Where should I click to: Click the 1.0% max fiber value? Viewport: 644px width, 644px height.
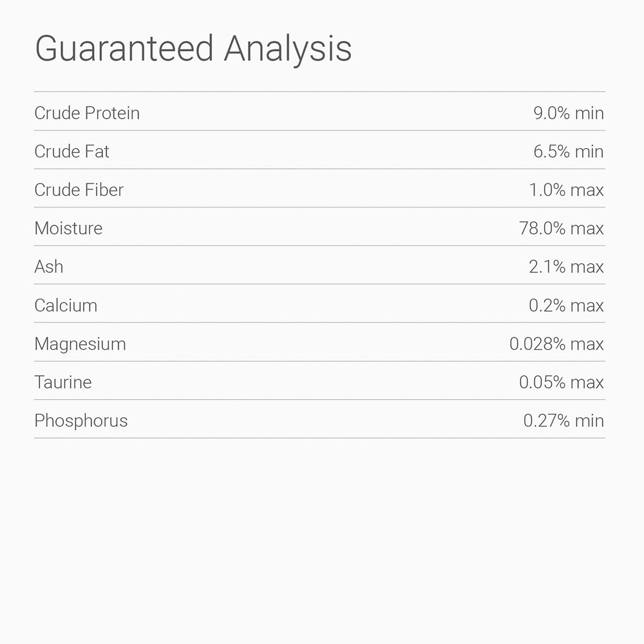566,190
